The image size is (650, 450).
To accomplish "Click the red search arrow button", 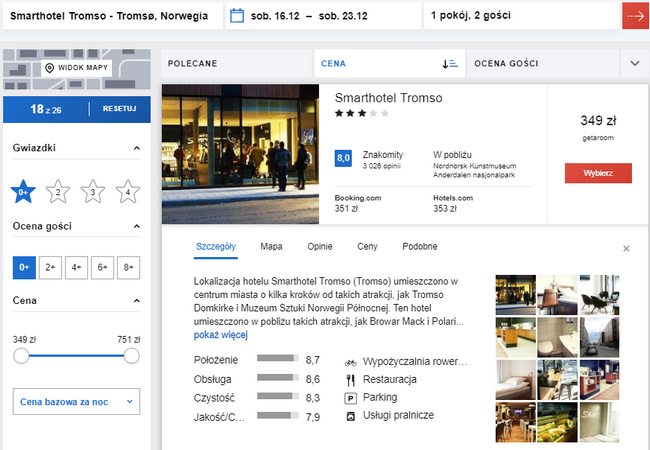I will 635,16.
